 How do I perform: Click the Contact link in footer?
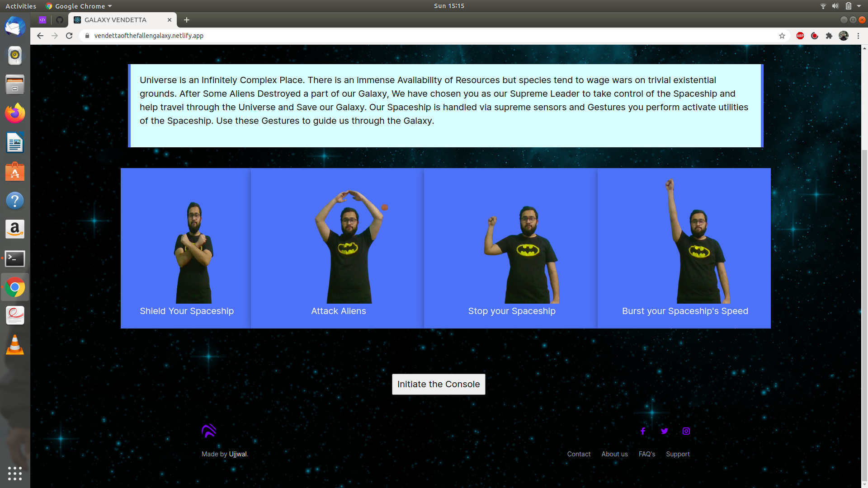(578, 454)
